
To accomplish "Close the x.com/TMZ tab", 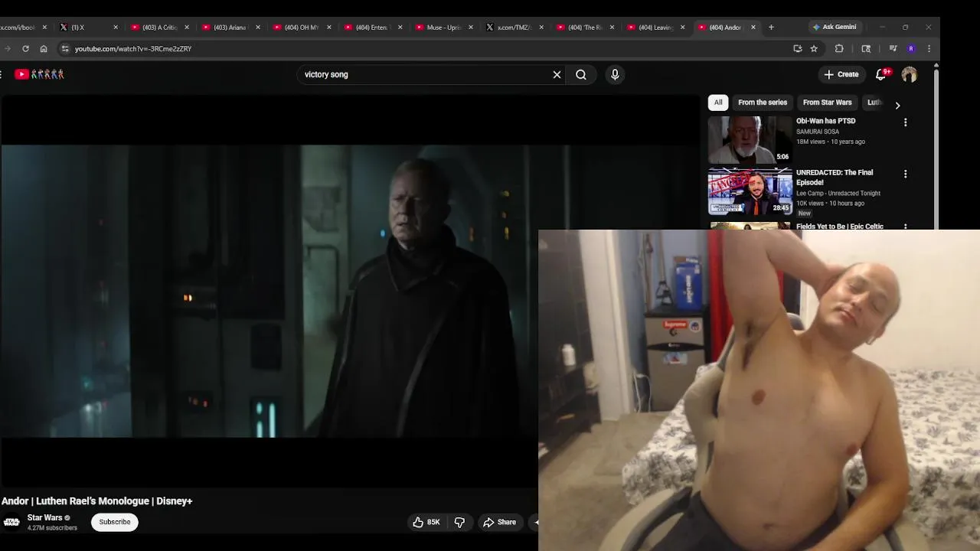I will (x=541, y=27).
